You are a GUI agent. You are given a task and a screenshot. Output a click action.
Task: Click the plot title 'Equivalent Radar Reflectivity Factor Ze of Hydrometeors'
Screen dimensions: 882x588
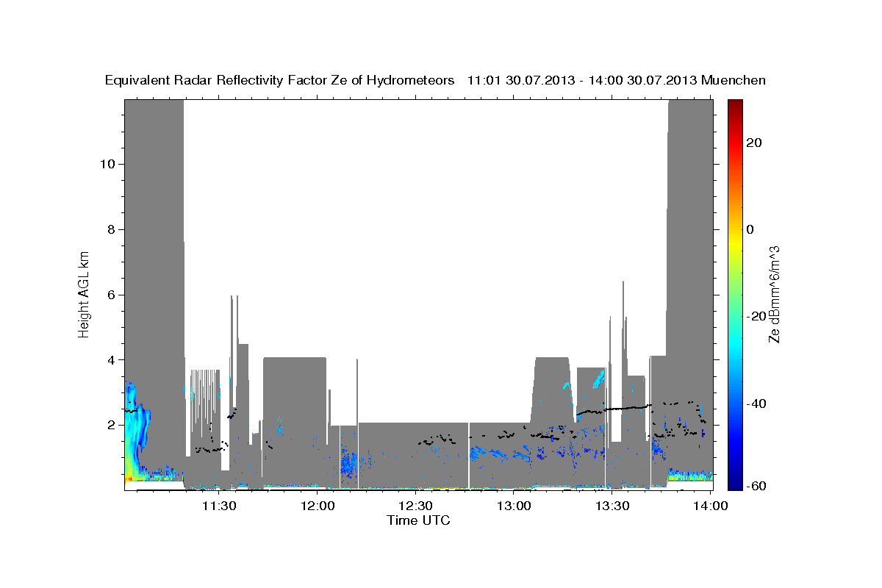pyautogui.click(x=280, y=80)
